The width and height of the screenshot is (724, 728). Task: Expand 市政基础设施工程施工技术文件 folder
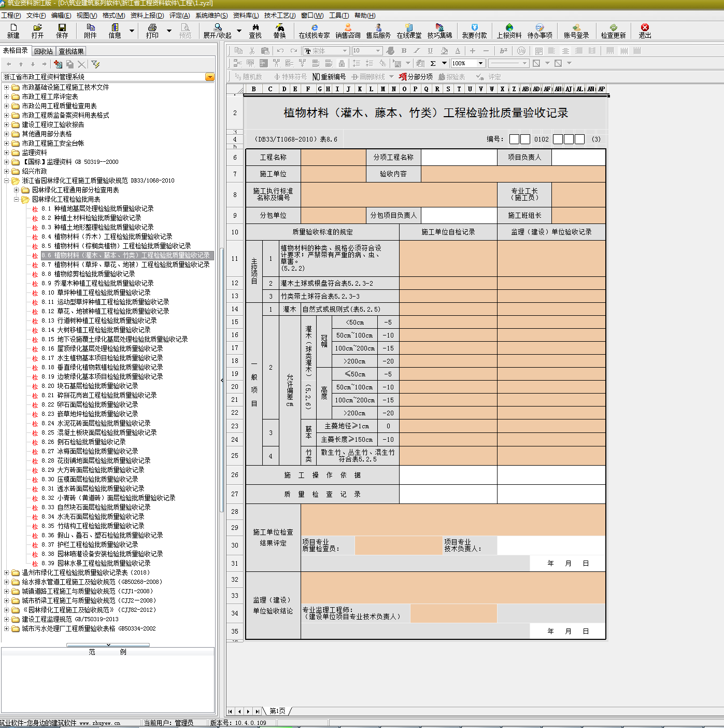7,87
